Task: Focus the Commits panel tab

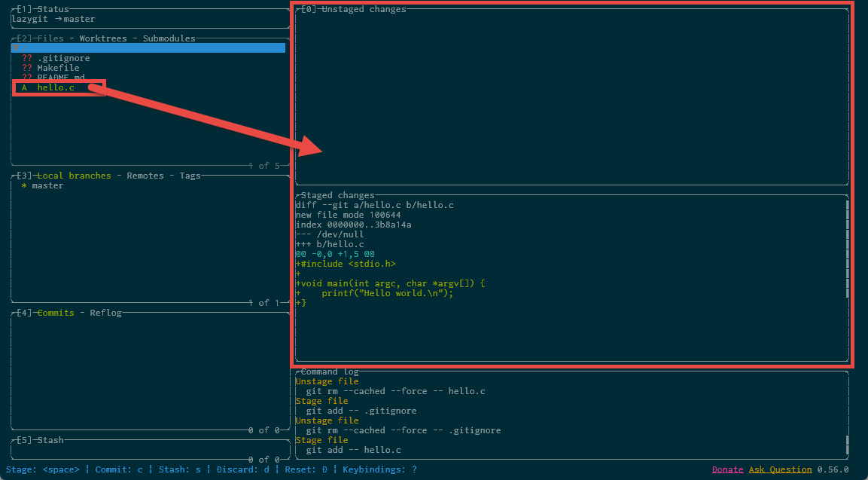Action: click(55, 313)
